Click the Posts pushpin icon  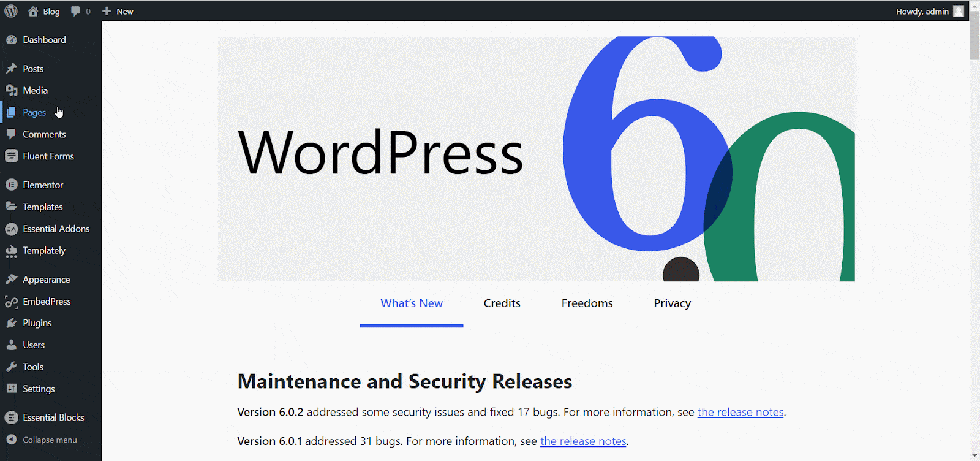tap(11, 69)
